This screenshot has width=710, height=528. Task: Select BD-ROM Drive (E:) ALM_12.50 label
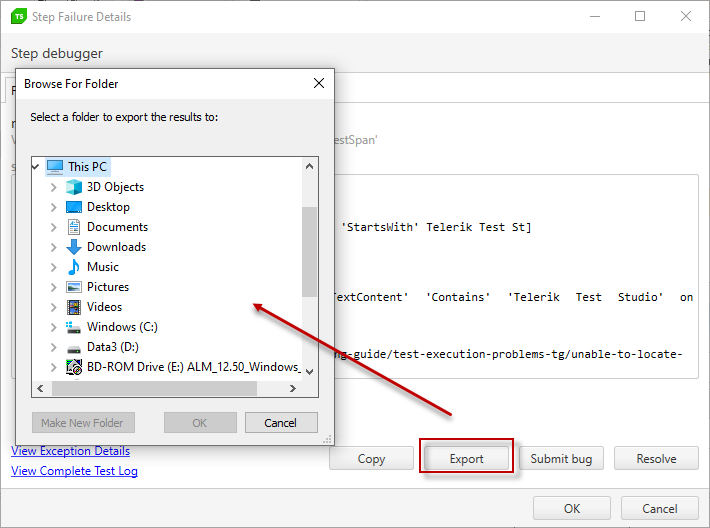click(x=194, y=367)
